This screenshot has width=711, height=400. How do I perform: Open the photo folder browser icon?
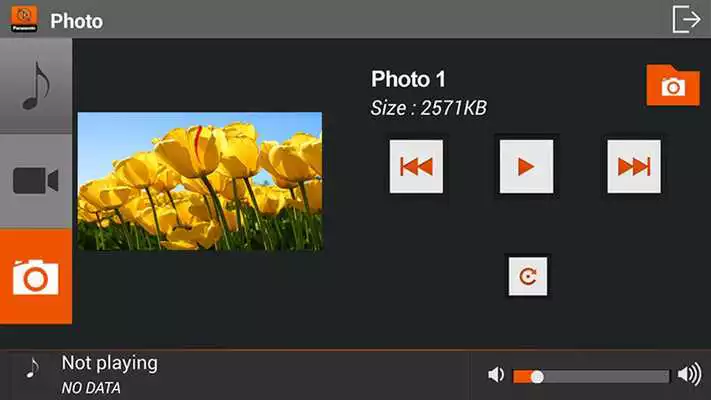[x=673, y=86]
